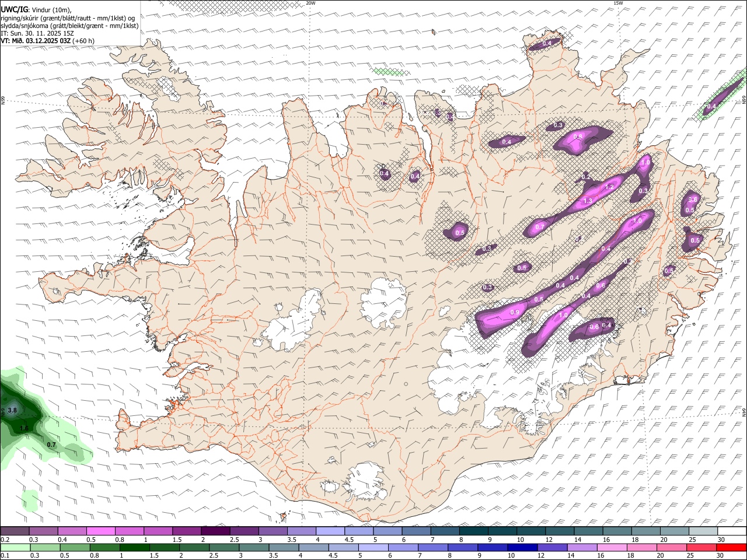Click the 1.2 snowfall value label
Viewport: 747px width, 560px height.
coord(610,187)
